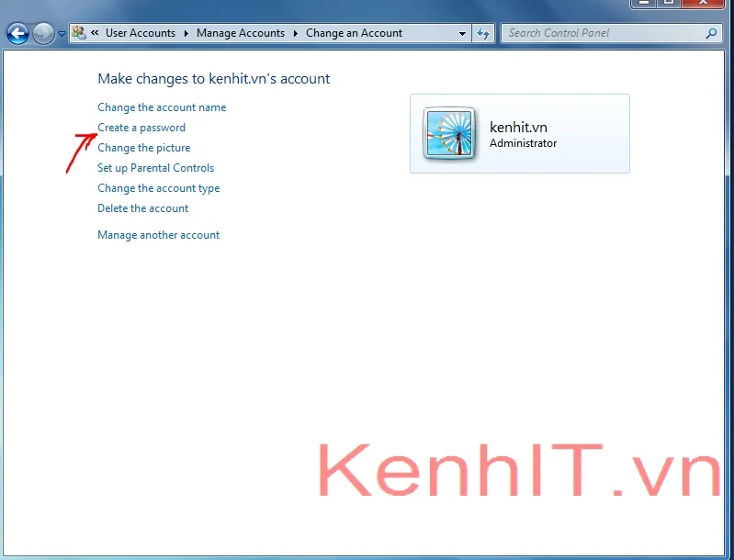This screenshot has height=560, width=734.
Task: Click the Forward navigation arrow button
Action: [x=43, y=34]
